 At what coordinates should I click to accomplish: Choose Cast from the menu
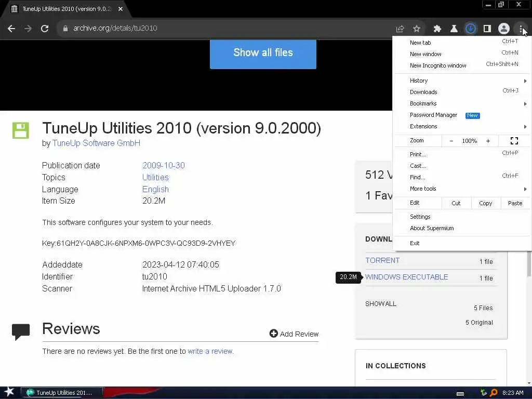(x=462, y=166)
